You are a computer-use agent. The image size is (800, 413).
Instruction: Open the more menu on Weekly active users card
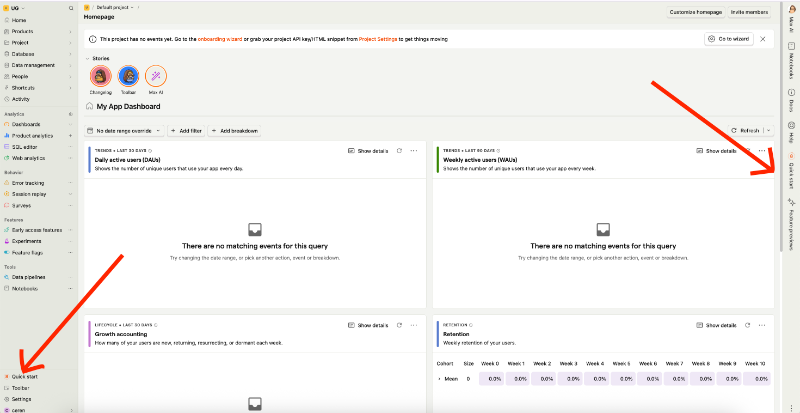pyautogui.click(x=762, y=151)
